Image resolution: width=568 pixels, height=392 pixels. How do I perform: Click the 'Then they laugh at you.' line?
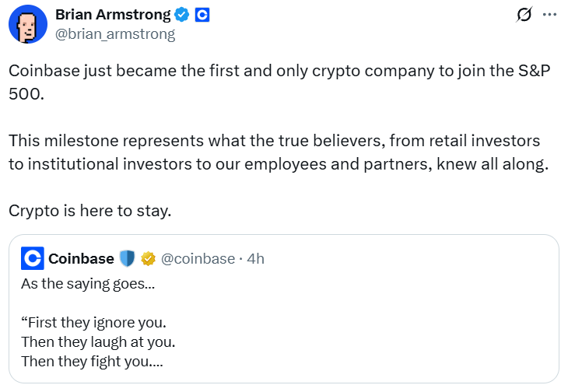[x=99, y=341]
